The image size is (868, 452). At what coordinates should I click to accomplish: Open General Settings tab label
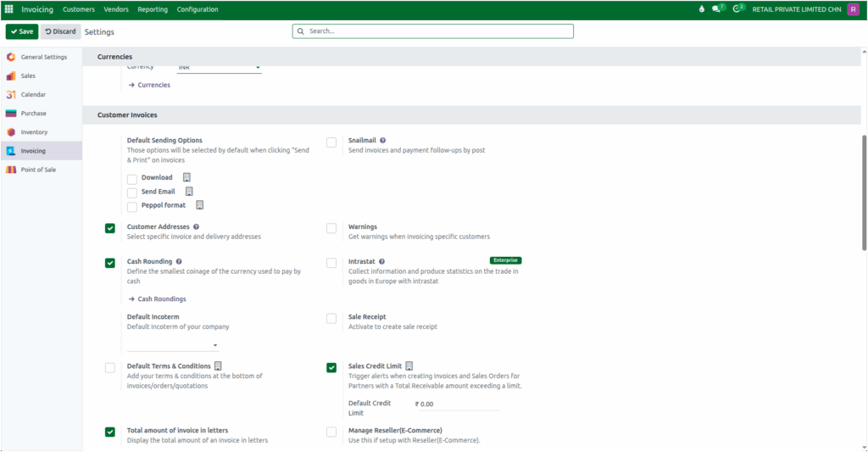(x=44, y=57)
